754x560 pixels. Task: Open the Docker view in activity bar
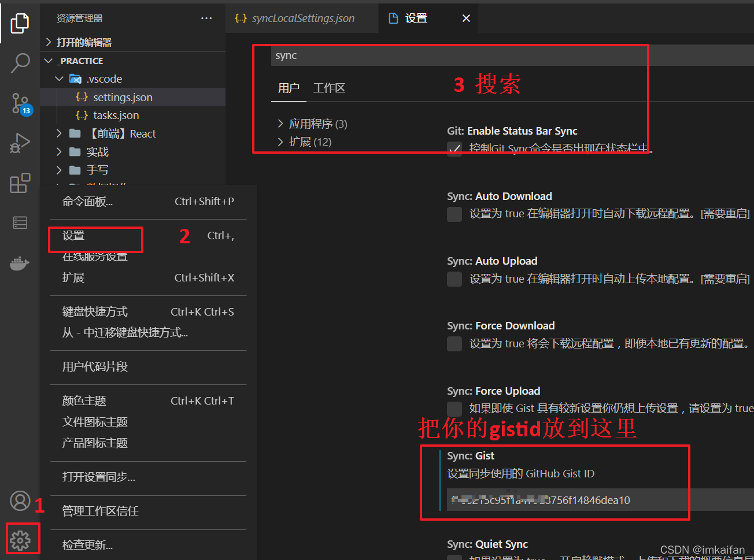coord(20,264)
